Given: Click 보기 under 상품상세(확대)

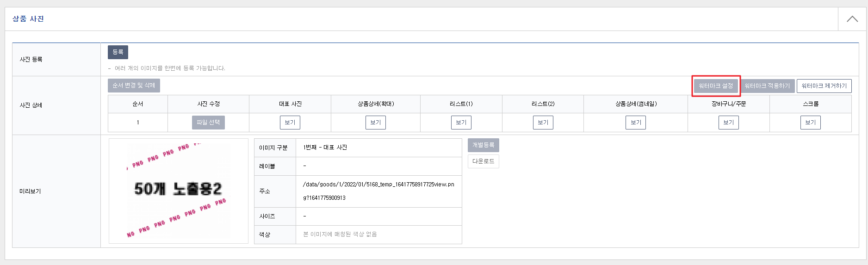Looking at the screenshot, I should coord(376,123).
